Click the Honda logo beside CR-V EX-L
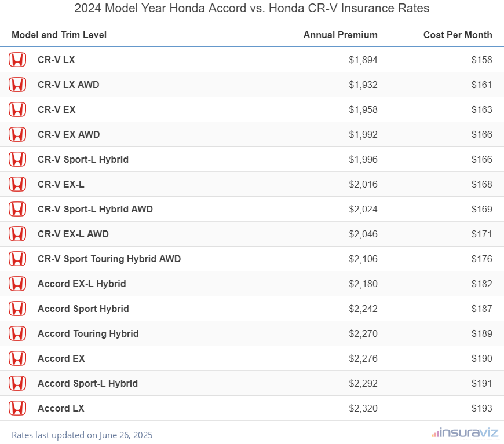Screen dimensions: 504x444 point(17,184)
